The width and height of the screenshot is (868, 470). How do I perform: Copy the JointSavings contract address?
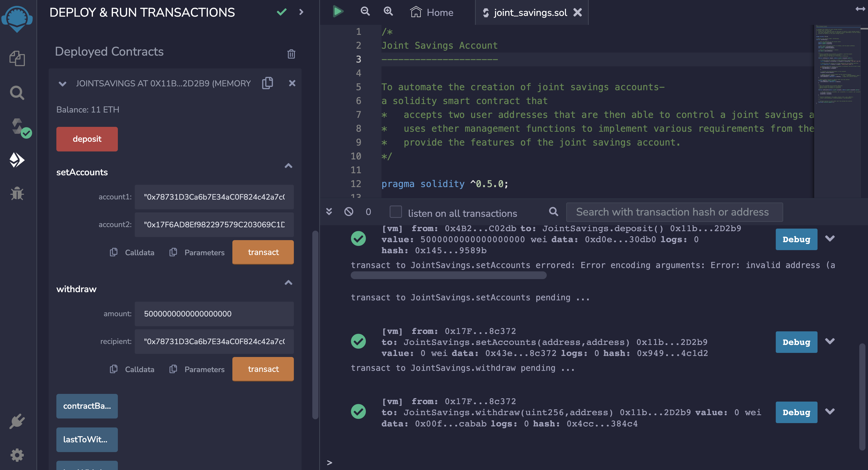[x=267, y=83]
